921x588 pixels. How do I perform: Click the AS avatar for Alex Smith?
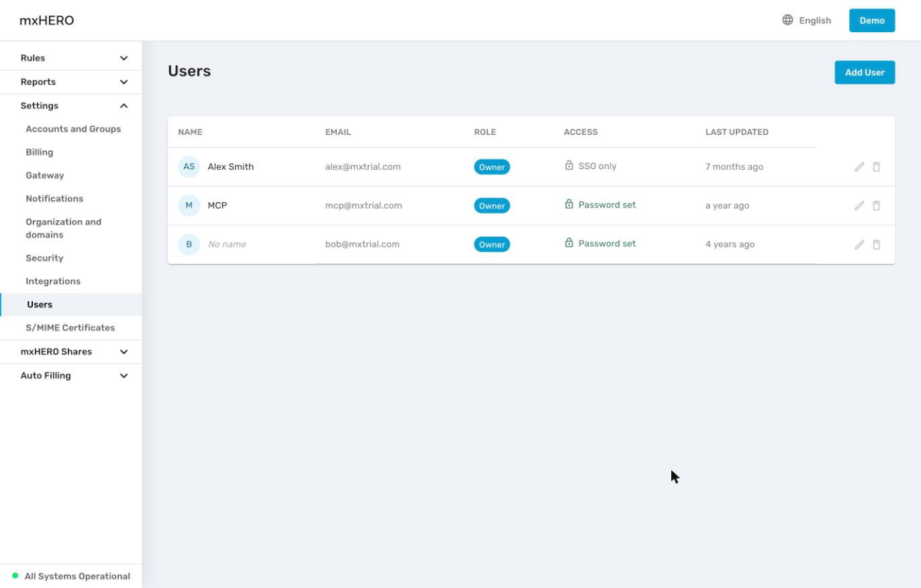[189, 166]
